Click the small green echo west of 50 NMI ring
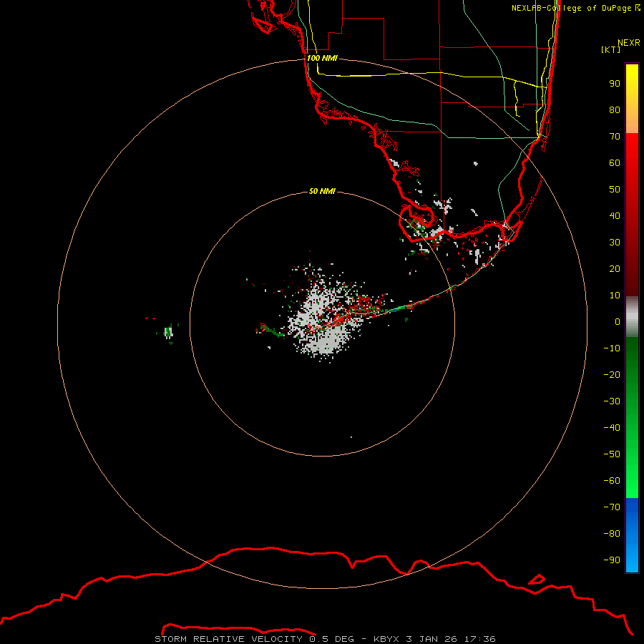The height and width of the screenshot is (644, 644). [x=168, y=332]
